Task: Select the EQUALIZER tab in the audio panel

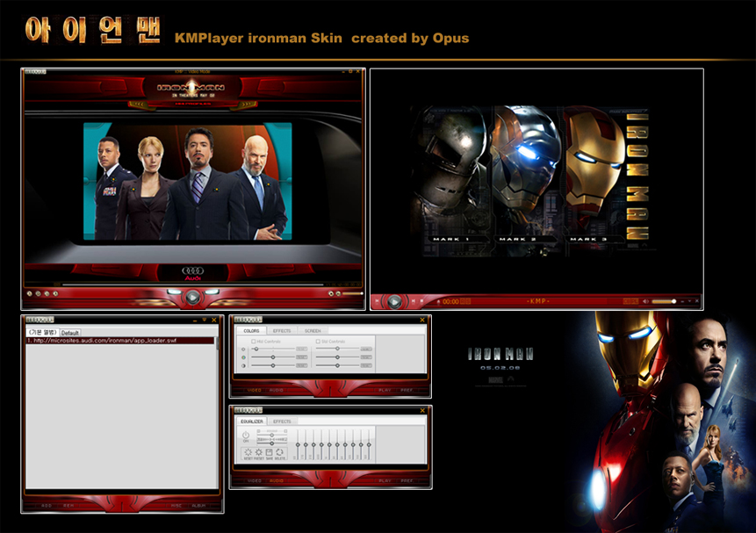Action: pyautogui.click(x=252, y=421)
